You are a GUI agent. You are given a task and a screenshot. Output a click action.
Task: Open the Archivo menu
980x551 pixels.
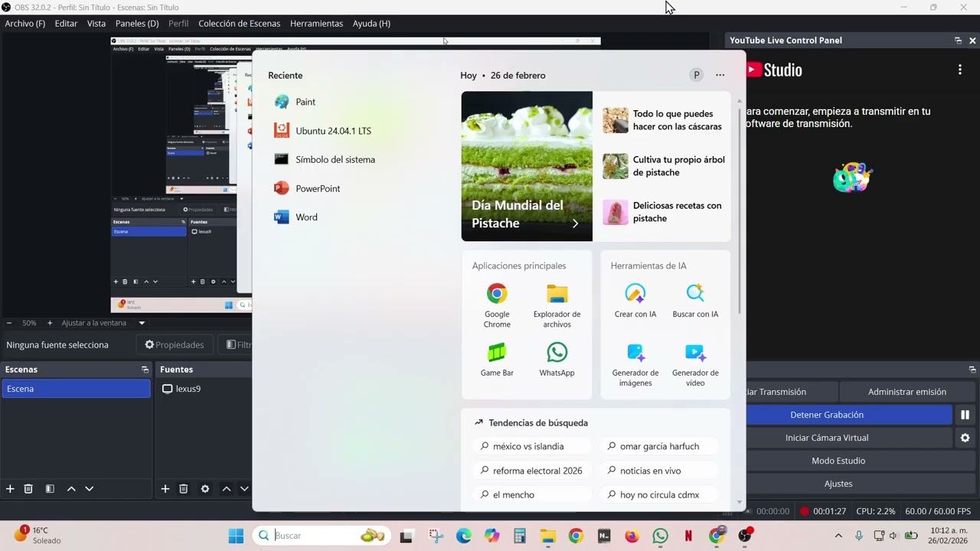(x=25, y=24)
